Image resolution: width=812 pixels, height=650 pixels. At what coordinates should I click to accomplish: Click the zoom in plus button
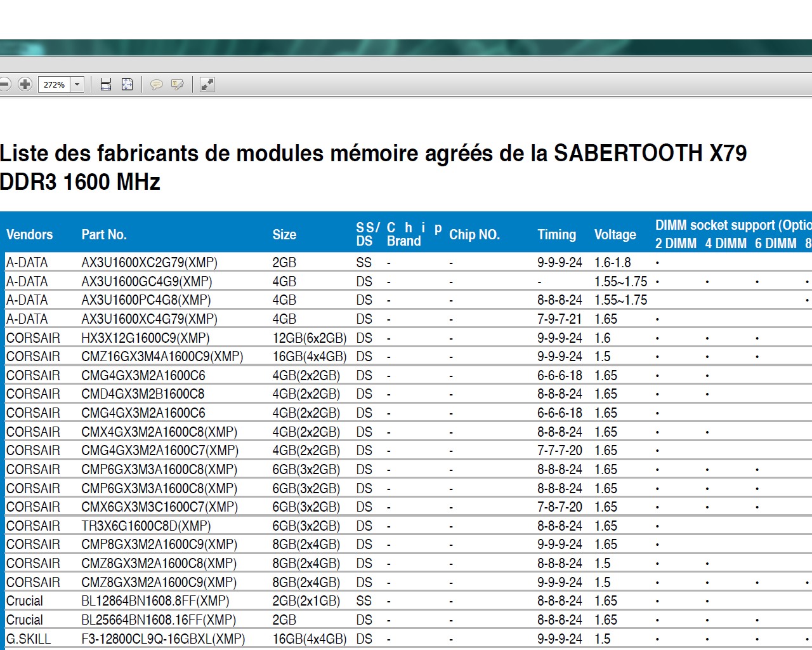tap(25, 84)
